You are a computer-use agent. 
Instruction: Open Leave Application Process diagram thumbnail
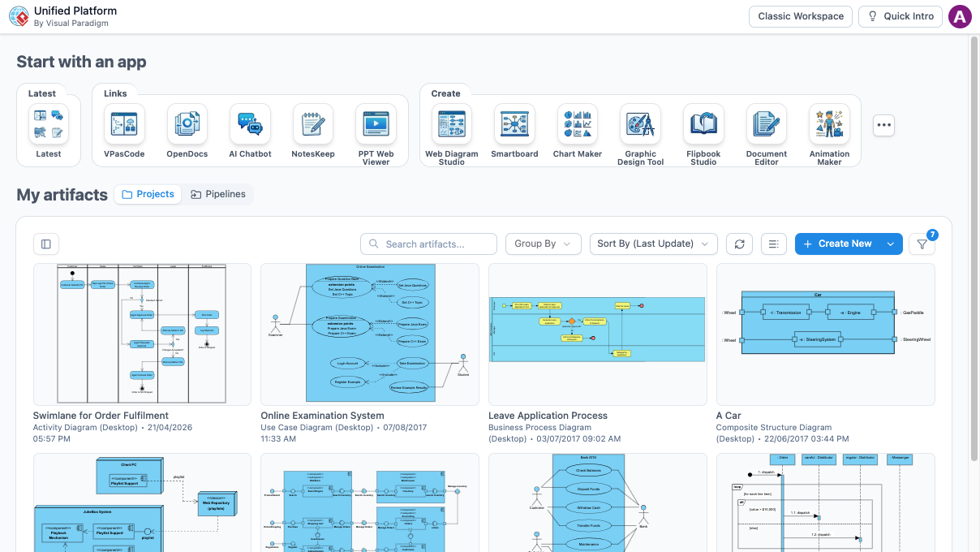pos(598,334)
